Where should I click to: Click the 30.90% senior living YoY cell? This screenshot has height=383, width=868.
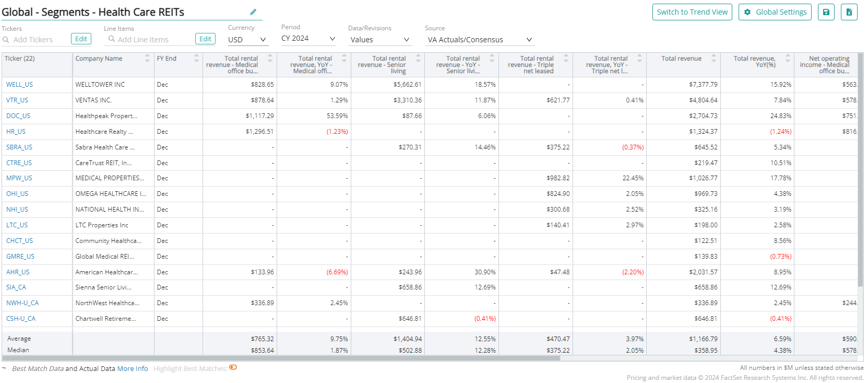(x=461, y=272)
